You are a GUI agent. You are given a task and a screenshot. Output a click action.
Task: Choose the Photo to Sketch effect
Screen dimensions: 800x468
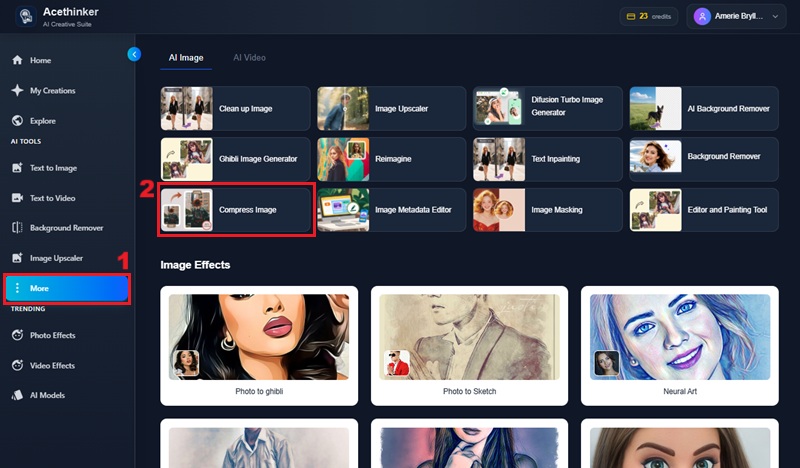(x=469, y=344)
